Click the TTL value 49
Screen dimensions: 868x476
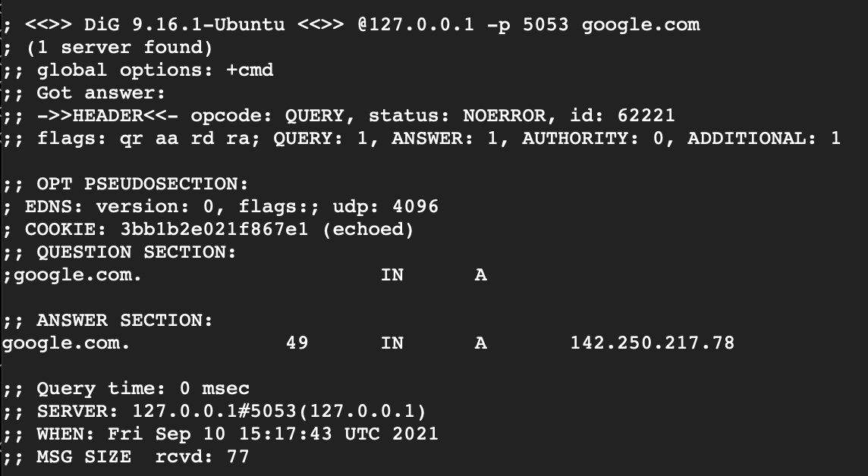(297, 343)
